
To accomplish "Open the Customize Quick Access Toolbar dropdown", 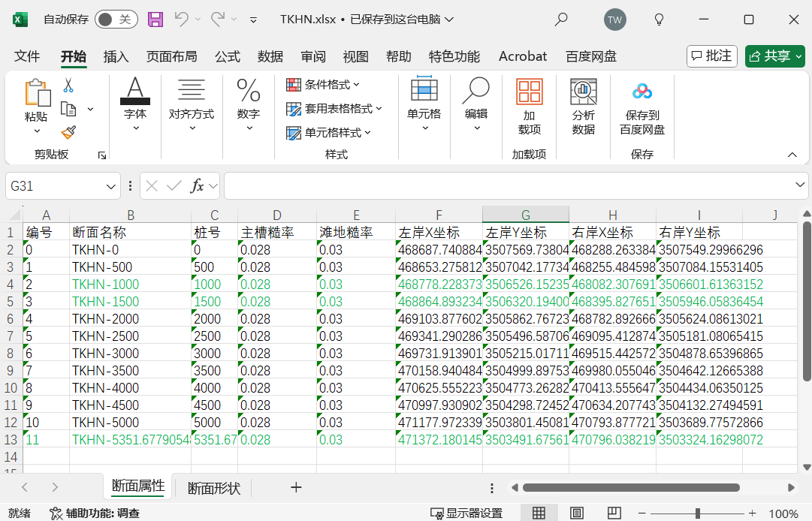I will click(253, 20).
